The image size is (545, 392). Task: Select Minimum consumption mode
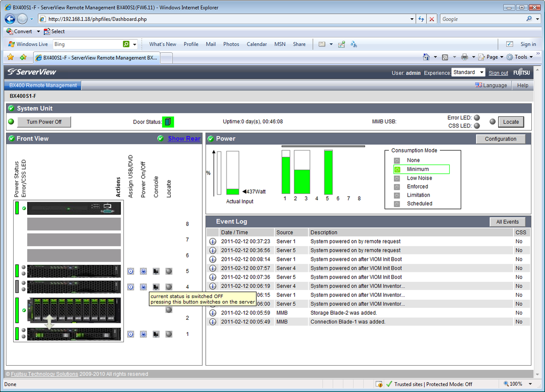[421, 169]
